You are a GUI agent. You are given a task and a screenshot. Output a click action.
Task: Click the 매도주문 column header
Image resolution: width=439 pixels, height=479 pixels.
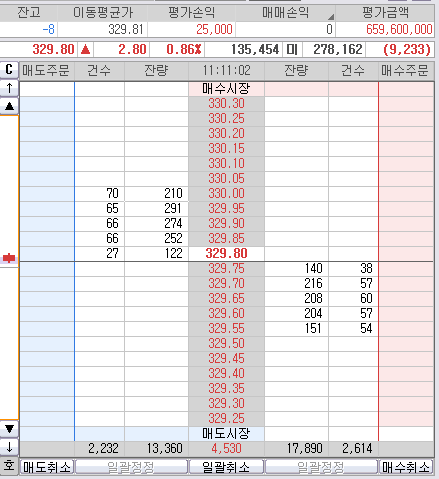pos(47,71)
